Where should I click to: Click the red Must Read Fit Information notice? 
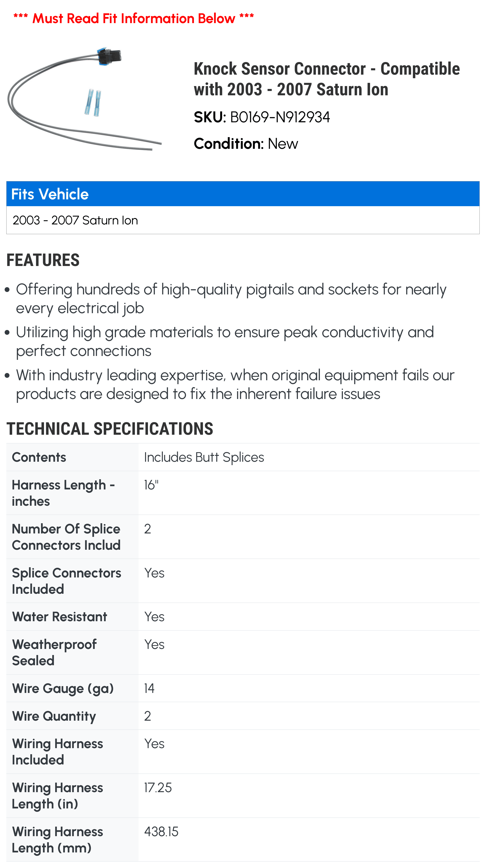(x=133, y=18)
